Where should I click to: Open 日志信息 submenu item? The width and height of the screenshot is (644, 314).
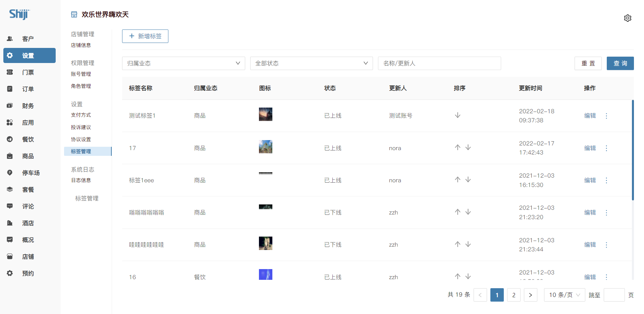click(81, 180)
